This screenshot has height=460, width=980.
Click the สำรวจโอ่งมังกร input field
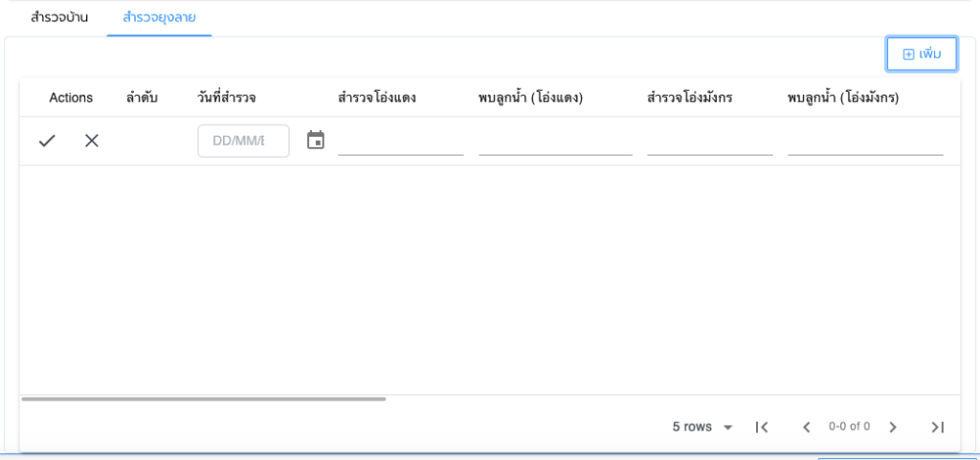click(x=709, y=142)
